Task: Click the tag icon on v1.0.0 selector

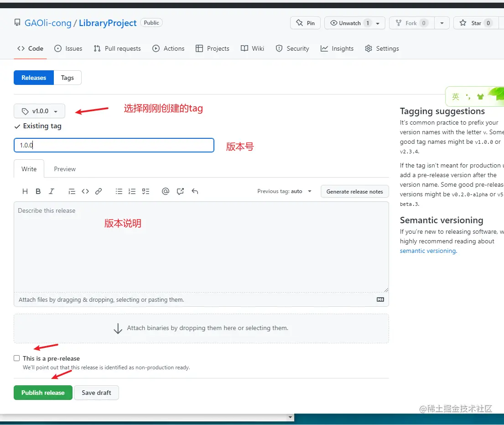Action: [x=26, y=111]
